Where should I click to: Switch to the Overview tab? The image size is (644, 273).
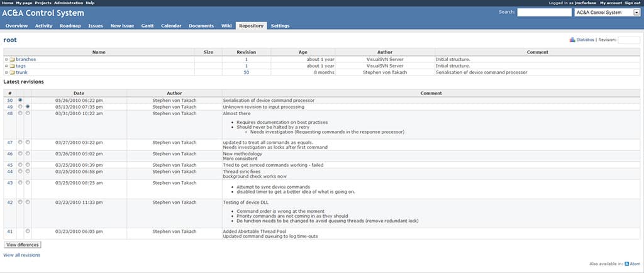pos(16,26)
